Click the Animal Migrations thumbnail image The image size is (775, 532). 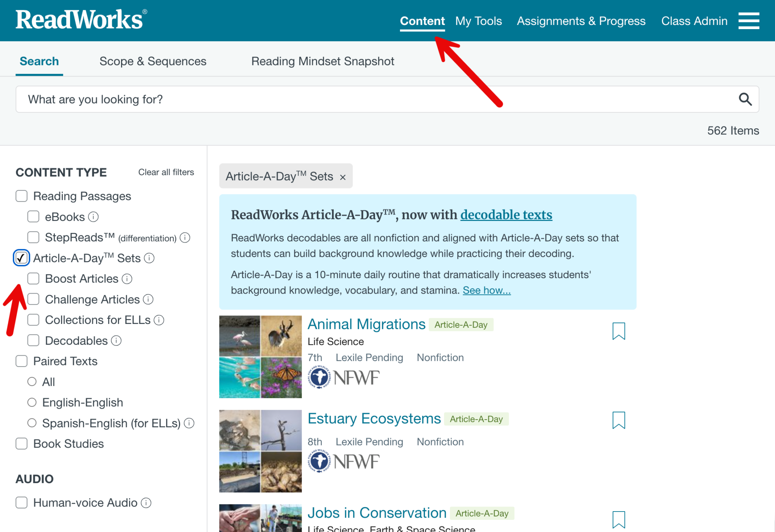pyautogui.click(x=260, y=357)
